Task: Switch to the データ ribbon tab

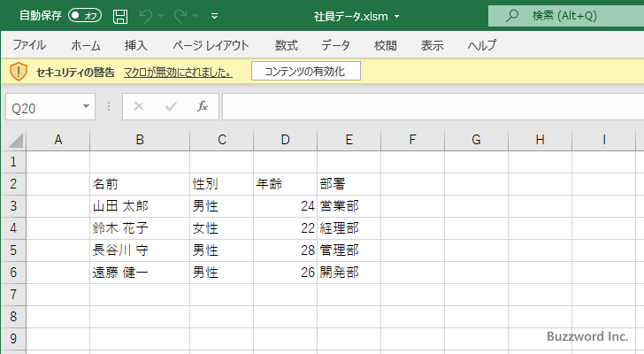Action: [335, 45]
